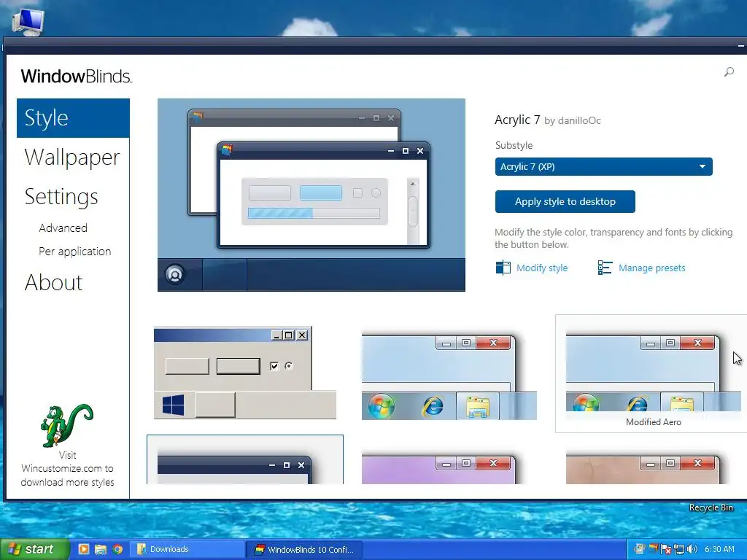Open the volume tray icon
Viewport: 747px width, 560px height.
tap(692, 550)
